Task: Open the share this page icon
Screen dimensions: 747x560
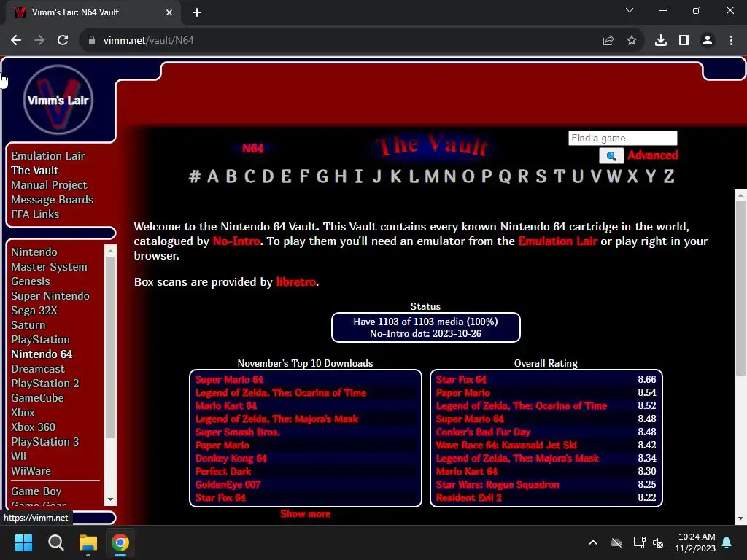Action: pos(608,41)
